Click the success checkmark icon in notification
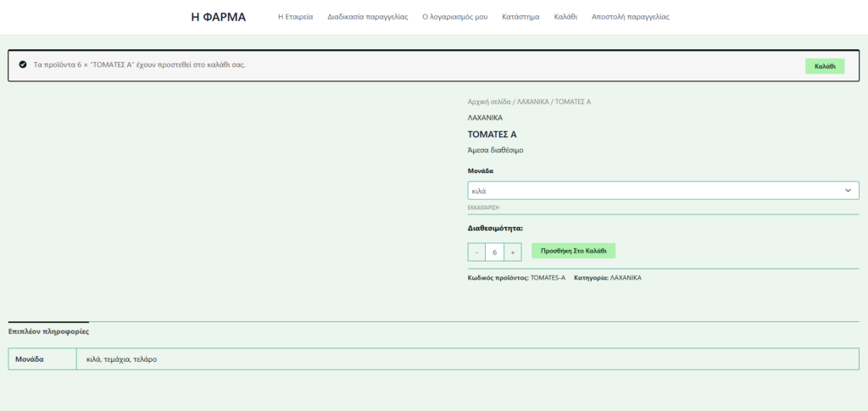Image resolution: width=868 pixels, height=411 pixels. [23, 65]
